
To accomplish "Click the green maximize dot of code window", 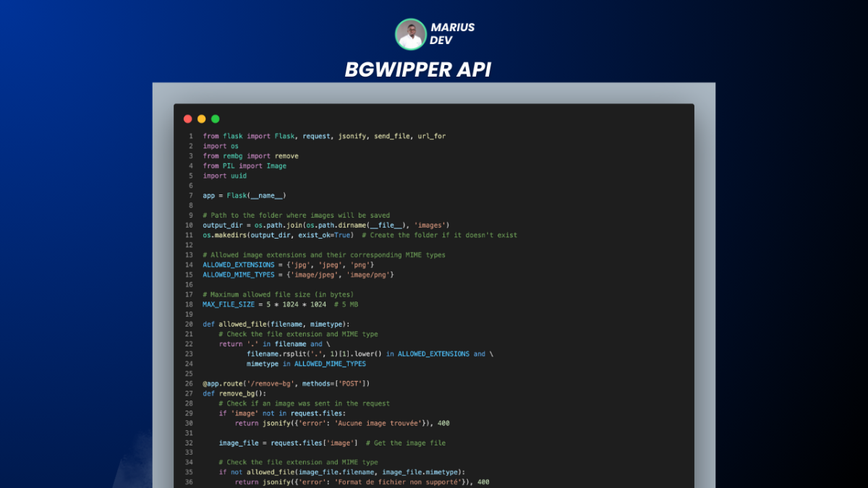I will (216, 119).
